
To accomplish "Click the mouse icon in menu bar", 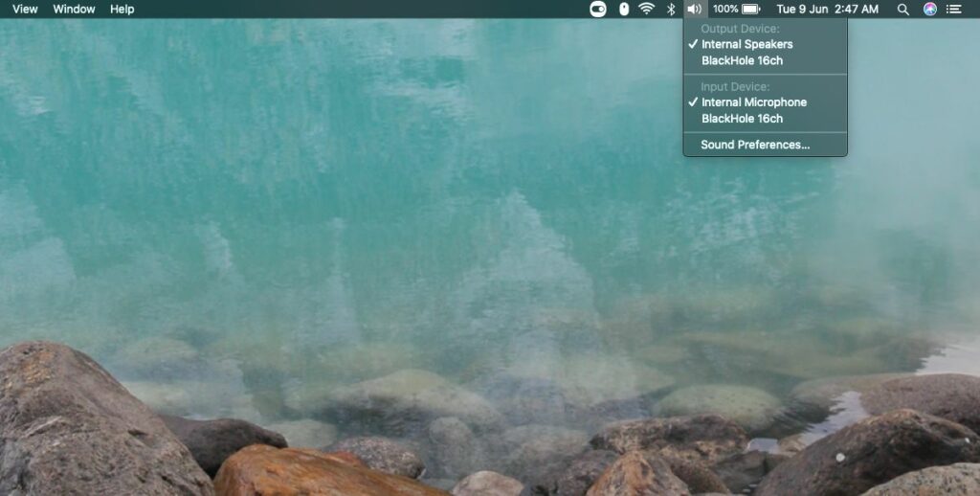I will point(624,9).
